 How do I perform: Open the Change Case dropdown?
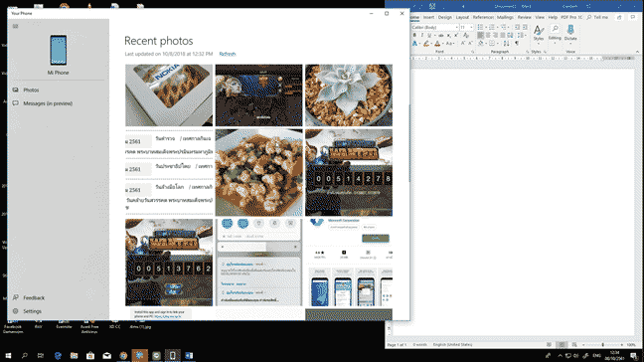point(450,43)
